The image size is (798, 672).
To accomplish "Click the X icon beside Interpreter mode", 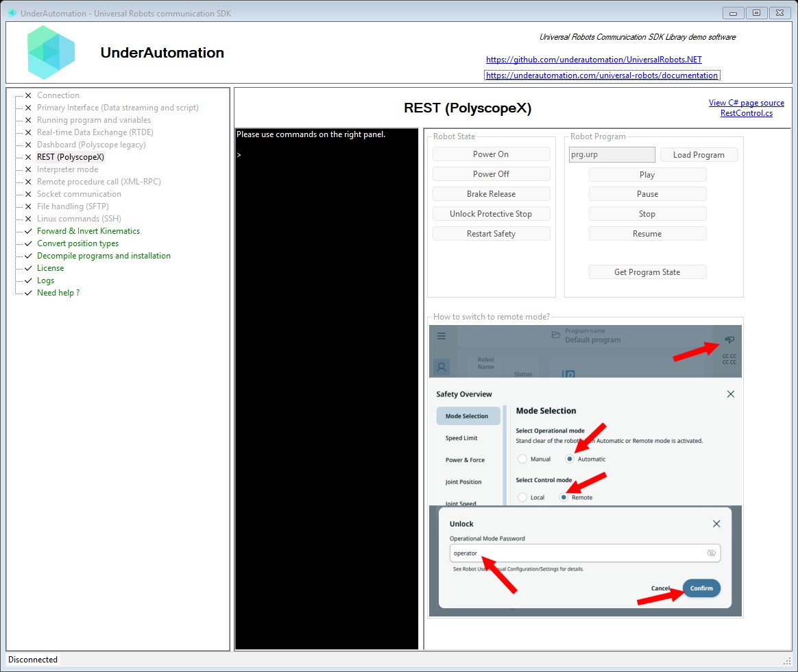I will 29,169.
